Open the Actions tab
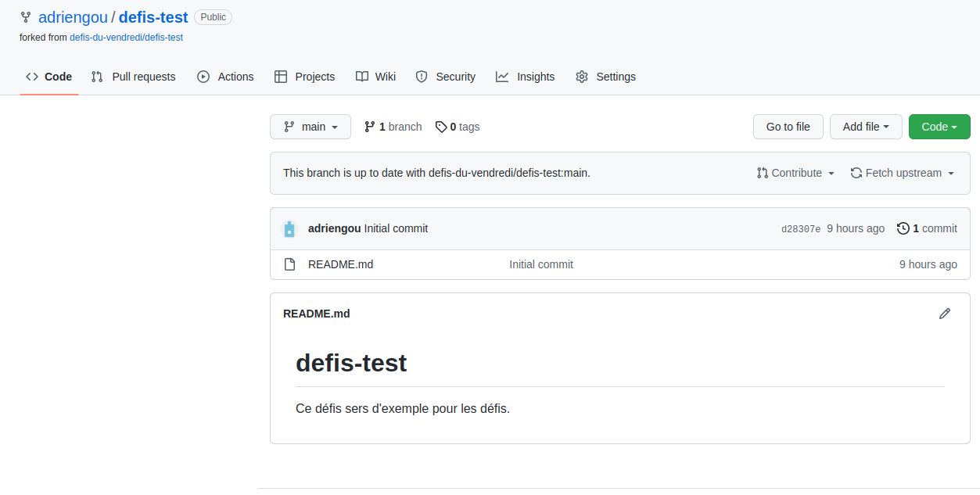The width and height of the screenshot is (980, 495). click(x=225, y=77)
